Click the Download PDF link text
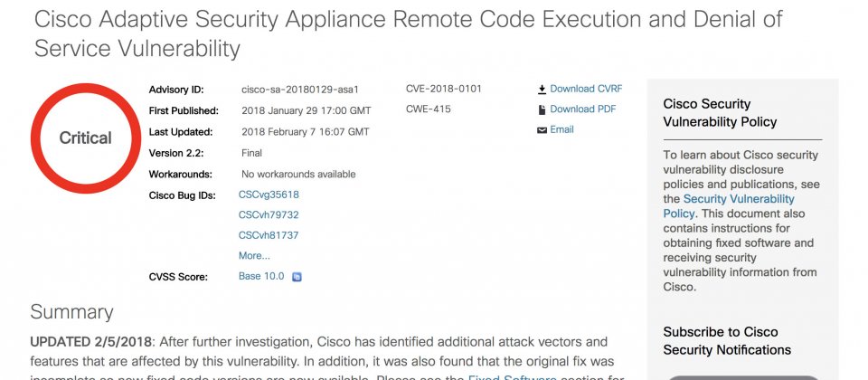This screenshot has height=380, width=868. coord(583,109)
